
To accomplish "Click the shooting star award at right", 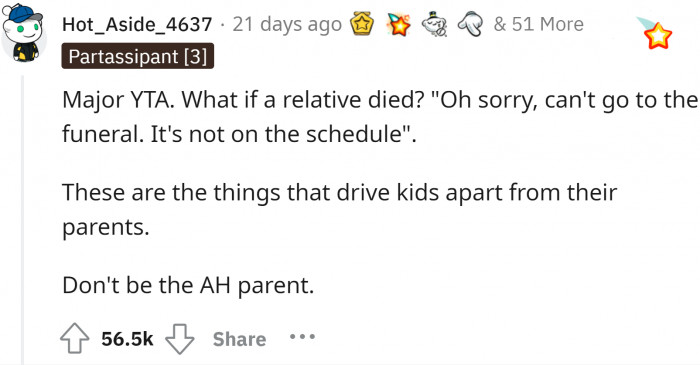I will (x=655, y=33).
